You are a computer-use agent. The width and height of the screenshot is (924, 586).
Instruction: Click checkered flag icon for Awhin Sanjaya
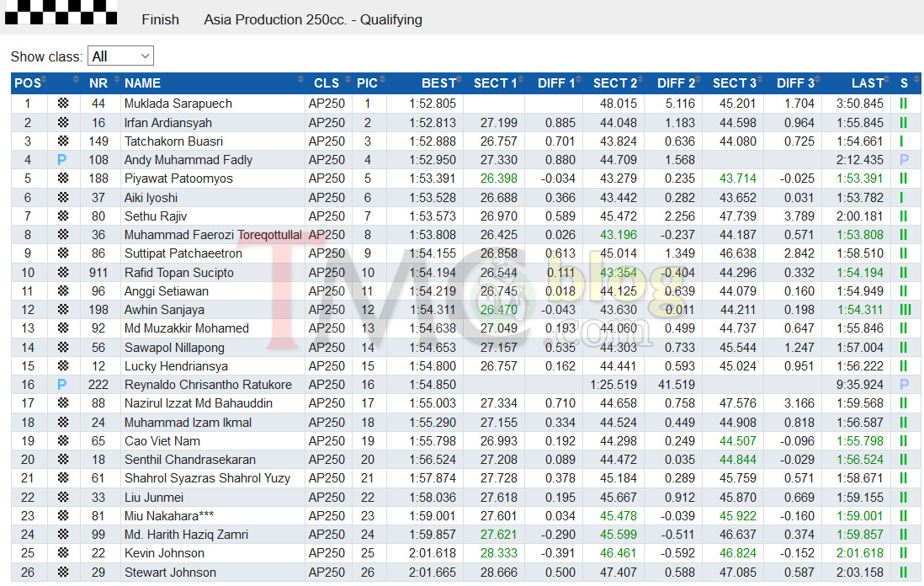tap(63, 309)
